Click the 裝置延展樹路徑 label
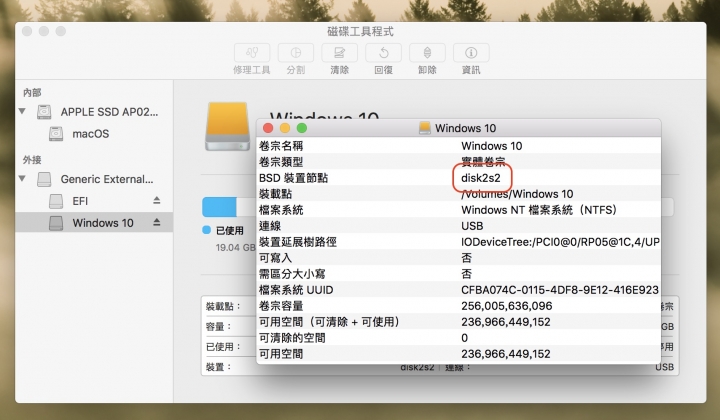The image size is (720, 420). 298,242
